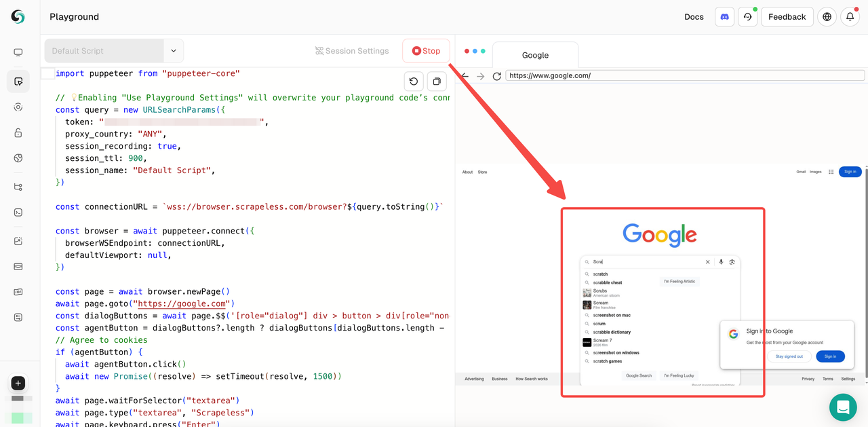Image resolution: width=868 pixels, height=427 pixels.
Task: Click I'm Feeling Lucky button
Action: tap(679, 375)
